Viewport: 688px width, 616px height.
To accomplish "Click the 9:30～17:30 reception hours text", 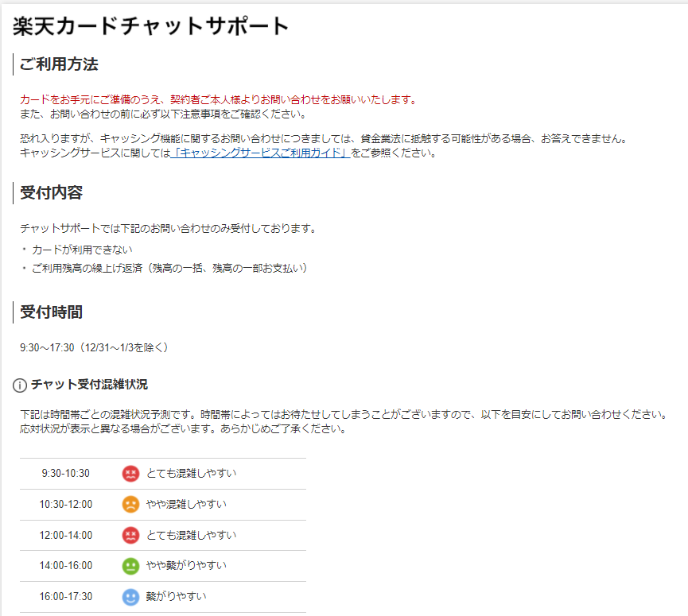I will pyautogui.click(x=94, y=347).
